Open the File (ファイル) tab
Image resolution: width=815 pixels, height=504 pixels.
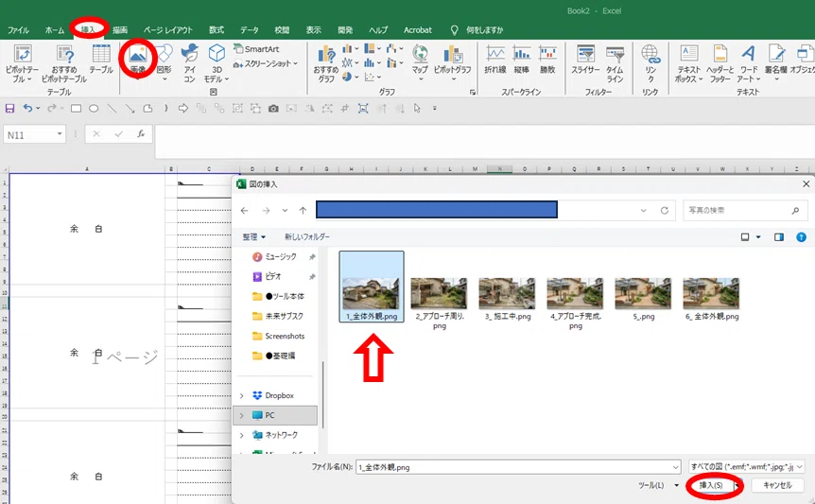(18, 30)
